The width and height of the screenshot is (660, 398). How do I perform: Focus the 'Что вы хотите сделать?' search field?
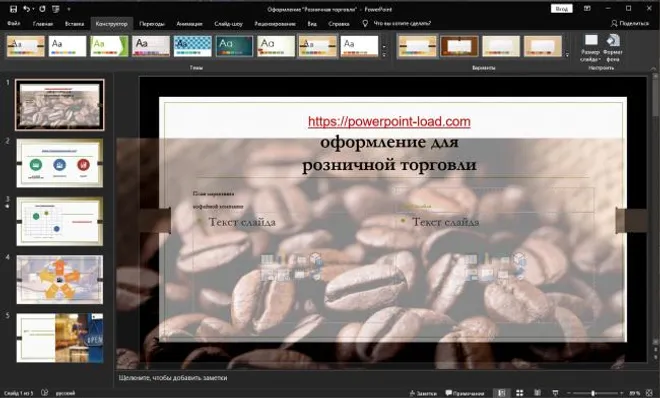pyautogui.click(x=402, y=24)
